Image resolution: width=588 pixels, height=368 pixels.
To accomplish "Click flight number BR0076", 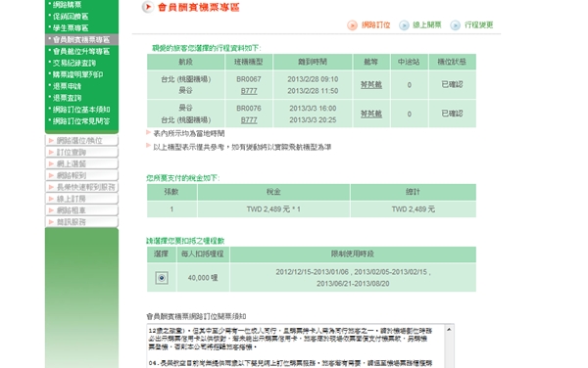I will pos(249,109).
